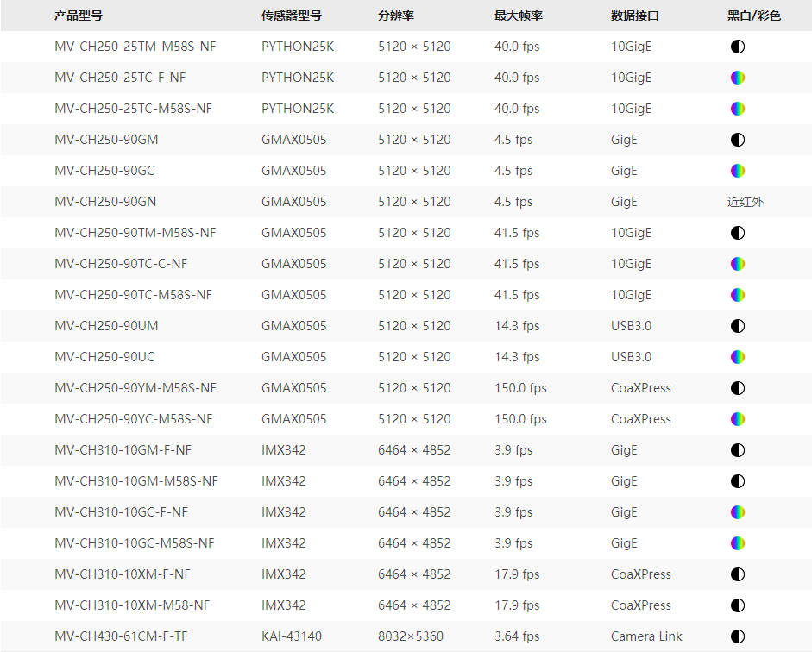Click the 最大帧率 column header

tap(519, 16)
